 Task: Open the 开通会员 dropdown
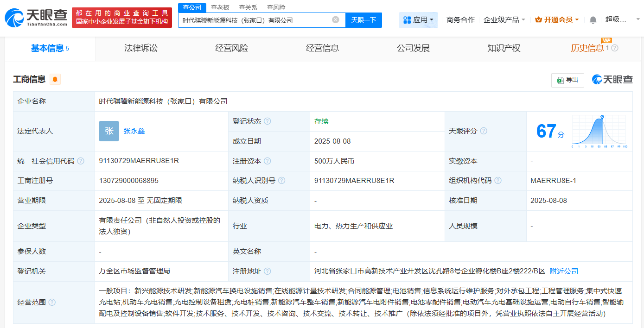pyautogui.click(x=557, y=19)
